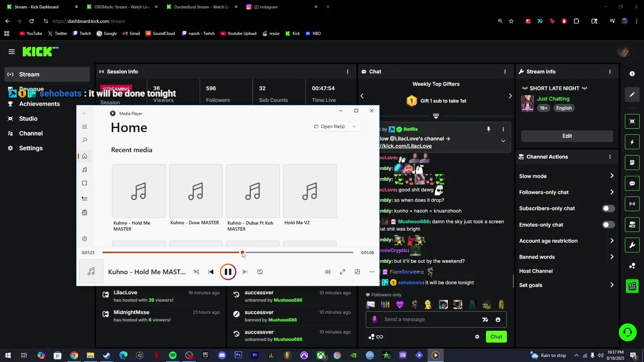Expand Followers-only chat options

[612, 192]
